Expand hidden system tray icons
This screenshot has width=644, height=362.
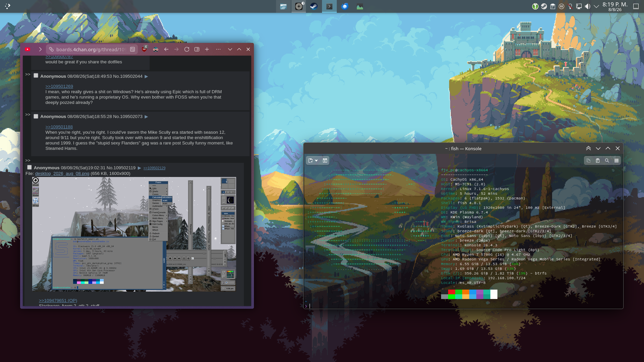[596, 6]
